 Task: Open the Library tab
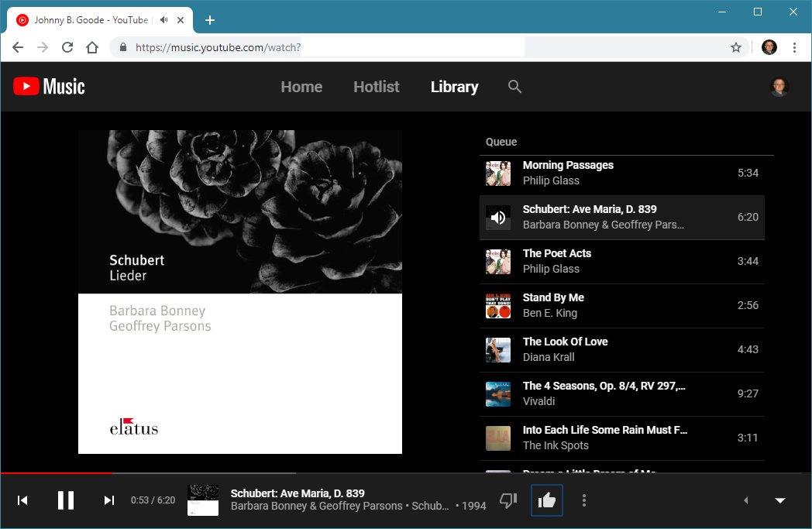click(x=455, y=87)
